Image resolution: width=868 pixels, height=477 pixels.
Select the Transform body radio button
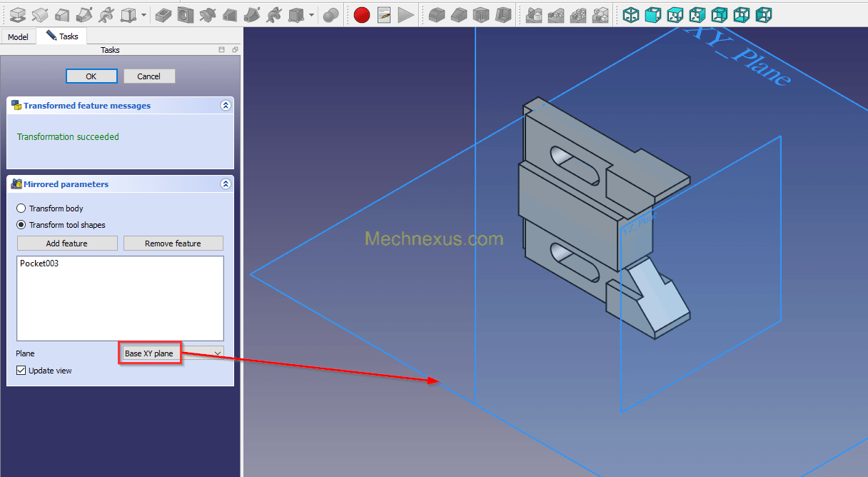[21, 209]
